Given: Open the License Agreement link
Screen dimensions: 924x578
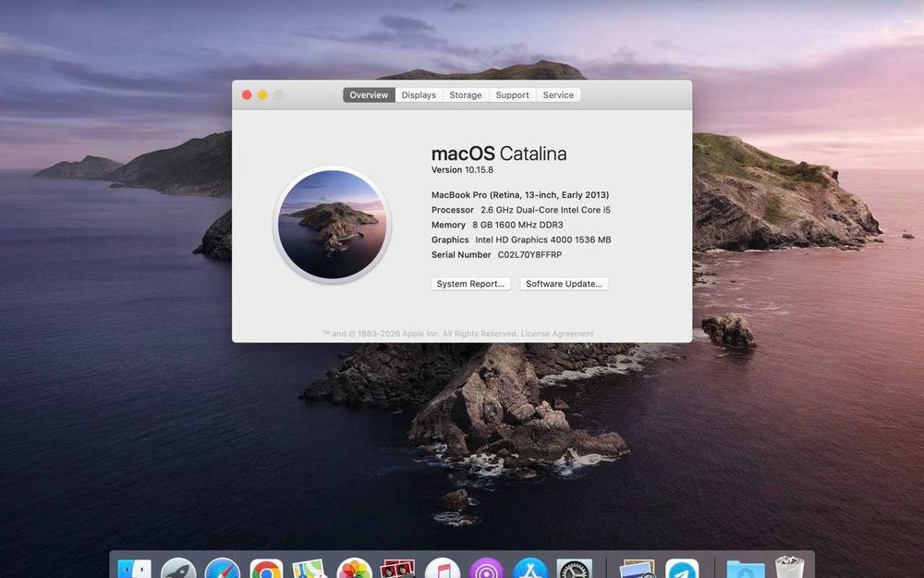Looking at the screenshot, I should (x=557, y=334).
